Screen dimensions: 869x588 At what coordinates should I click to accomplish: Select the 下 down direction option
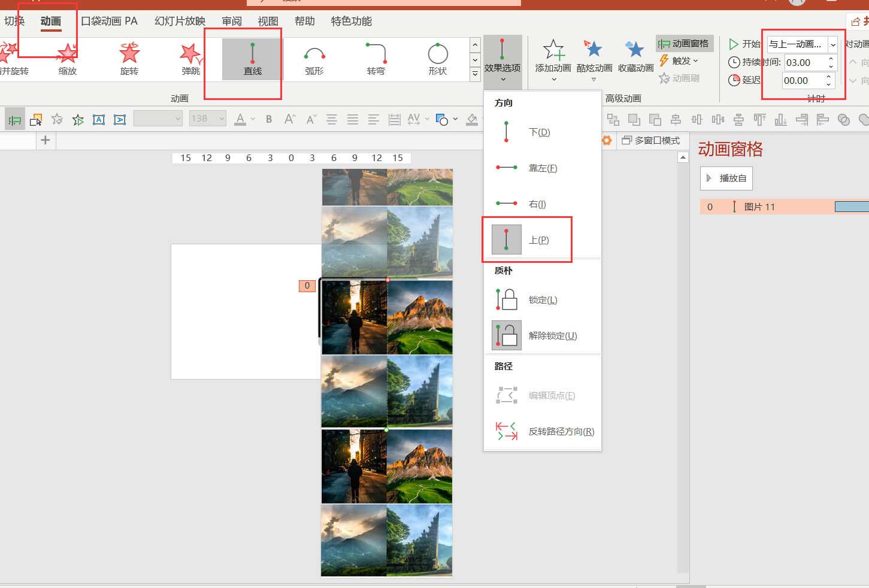click(539, 132)
